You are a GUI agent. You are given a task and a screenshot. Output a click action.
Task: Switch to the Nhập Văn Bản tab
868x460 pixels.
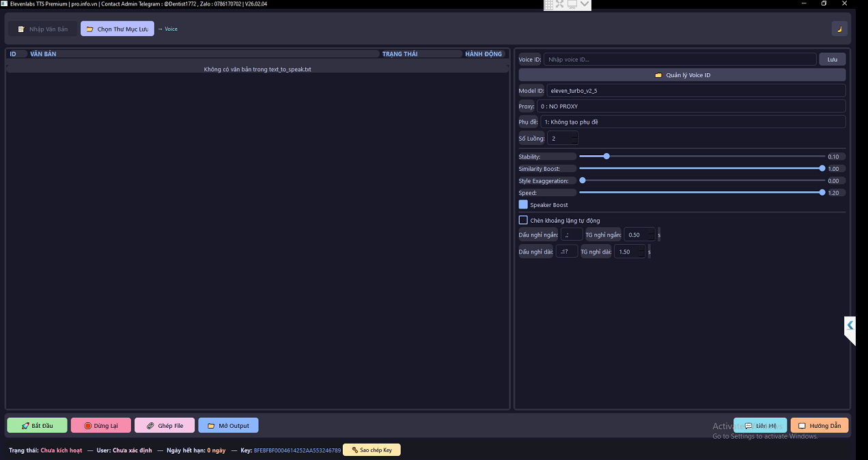pyautogui.click(x=42, y=29)
